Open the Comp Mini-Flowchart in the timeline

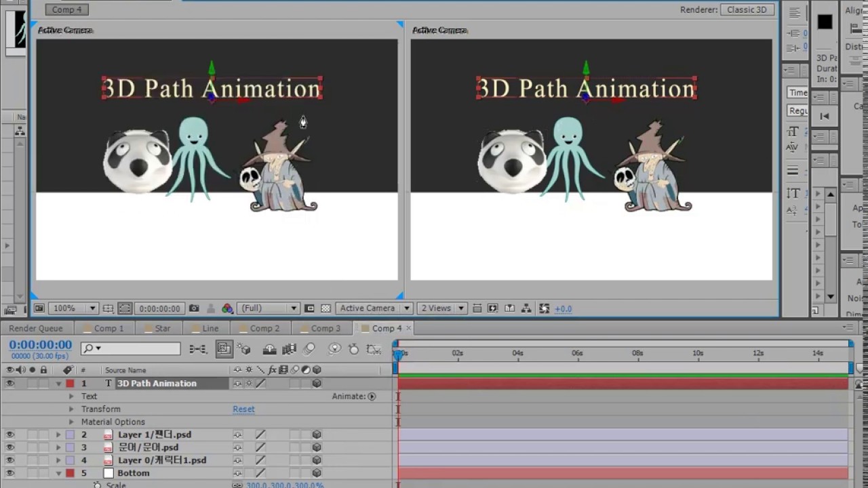[198, 349]
